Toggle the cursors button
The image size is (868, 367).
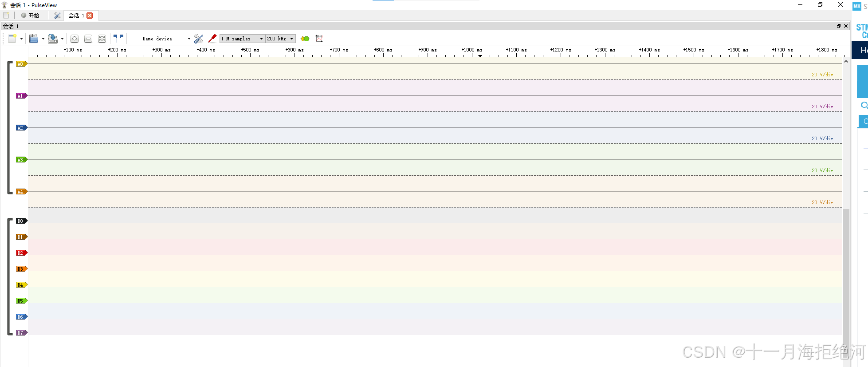118,39
